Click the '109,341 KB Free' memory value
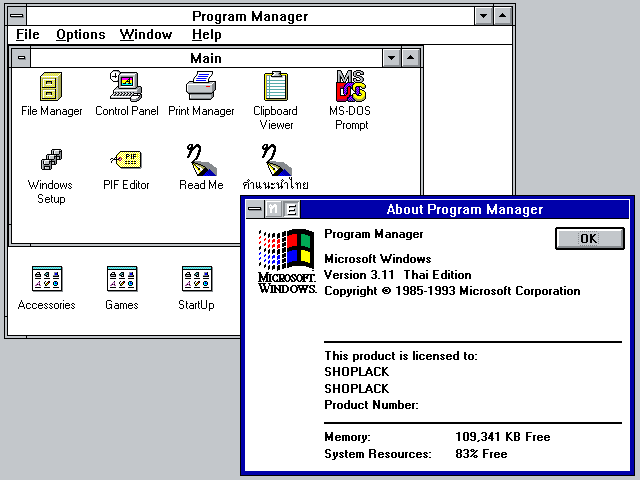This screenshot has height=480, width=640. pos(502,437)
